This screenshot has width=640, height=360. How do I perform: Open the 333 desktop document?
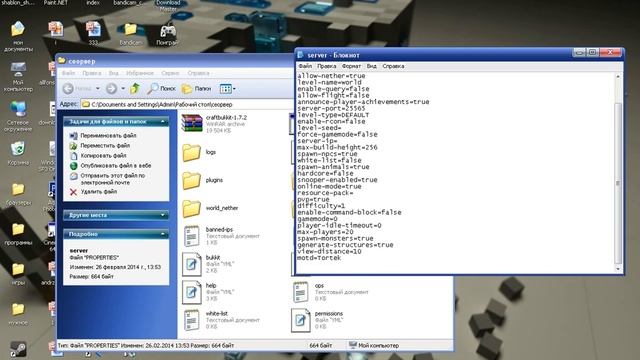[x=93, y=33]
